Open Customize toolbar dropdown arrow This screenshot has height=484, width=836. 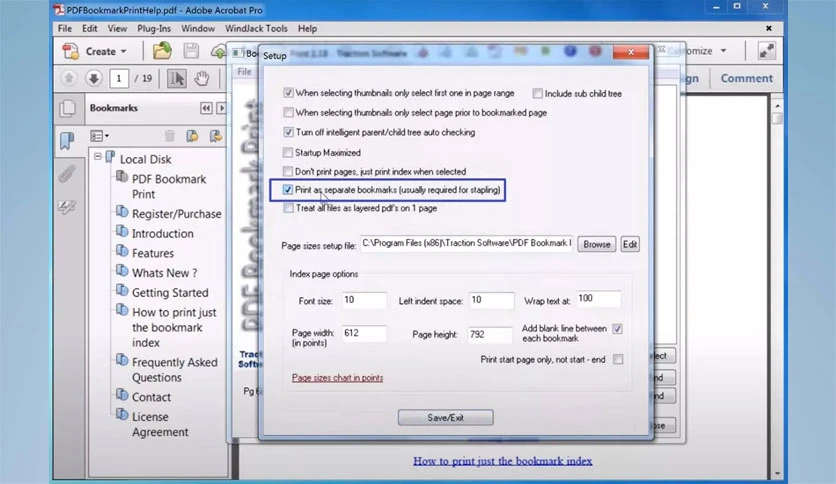[724, 51]
